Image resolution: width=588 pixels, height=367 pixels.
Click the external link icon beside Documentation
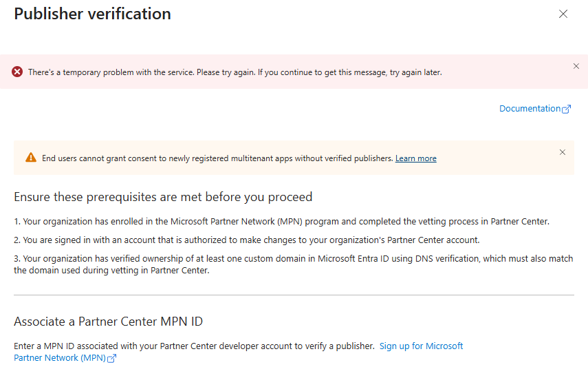coord(566,109)
